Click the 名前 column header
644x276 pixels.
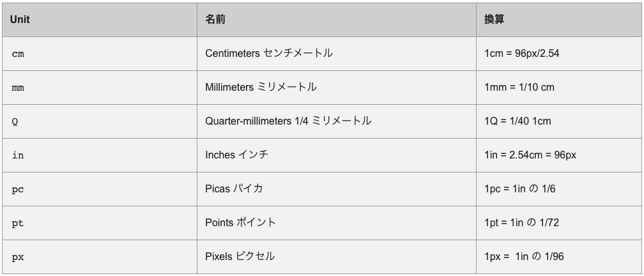point(336,20)
